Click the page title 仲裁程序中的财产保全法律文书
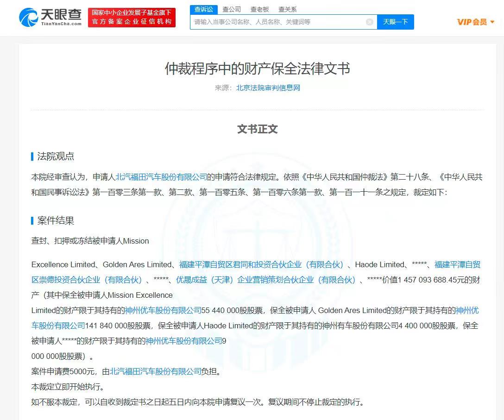Screen dimensions: 504x420 click(257, 69)
